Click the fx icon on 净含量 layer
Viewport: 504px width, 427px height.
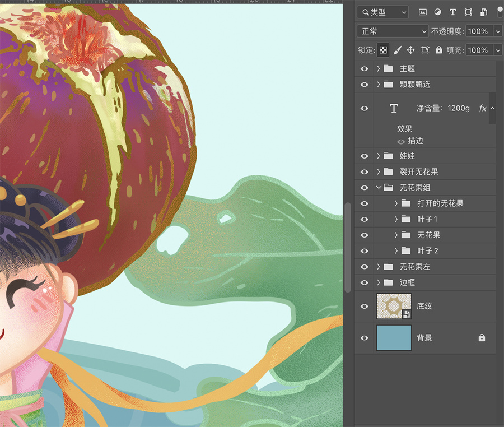pyautogui.click(x=483, y=108)
